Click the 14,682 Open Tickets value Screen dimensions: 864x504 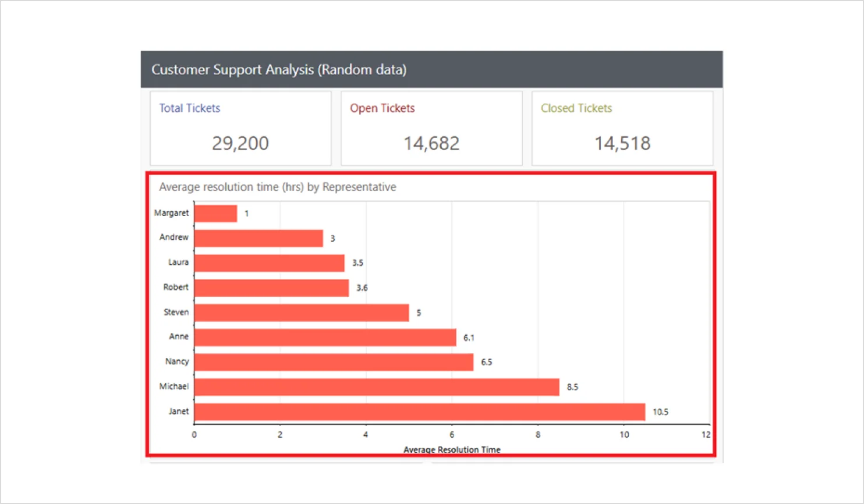pos(431,143)
